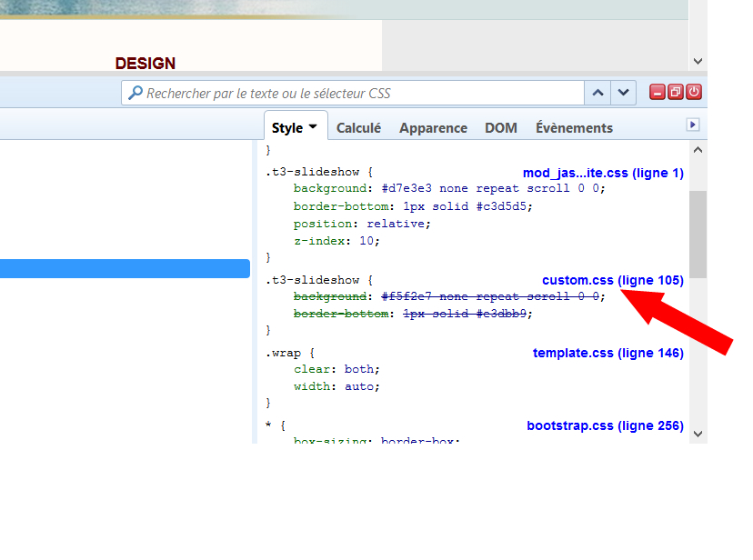The width and height of the screenshot is (753, 560).
Task: Switch to the Apparence tab
Action: (433, 128)
